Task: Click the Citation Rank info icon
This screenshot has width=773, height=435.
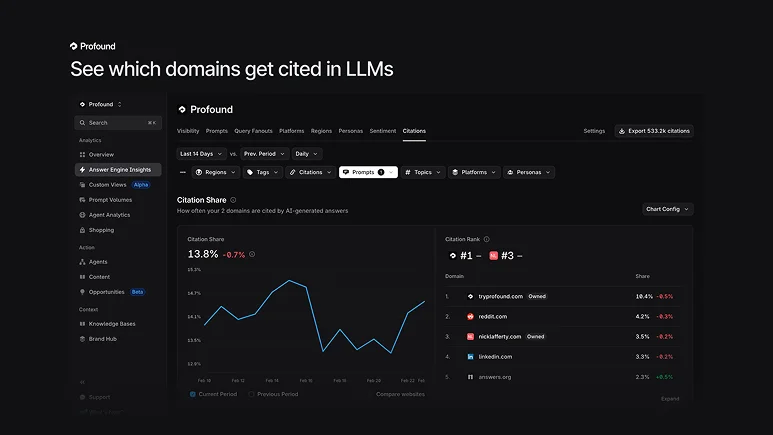Action: pyautogui.click(x=487, y=239)
